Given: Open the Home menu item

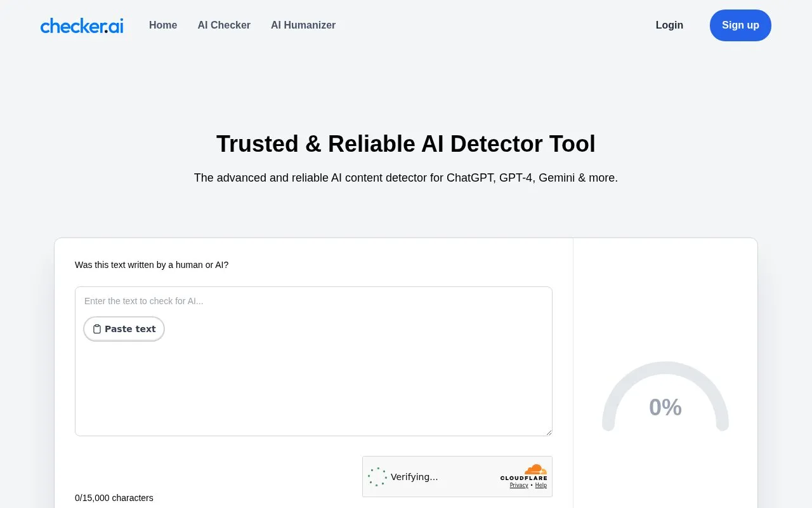Looking at the screenshot, I should click(x=163, y=25).
